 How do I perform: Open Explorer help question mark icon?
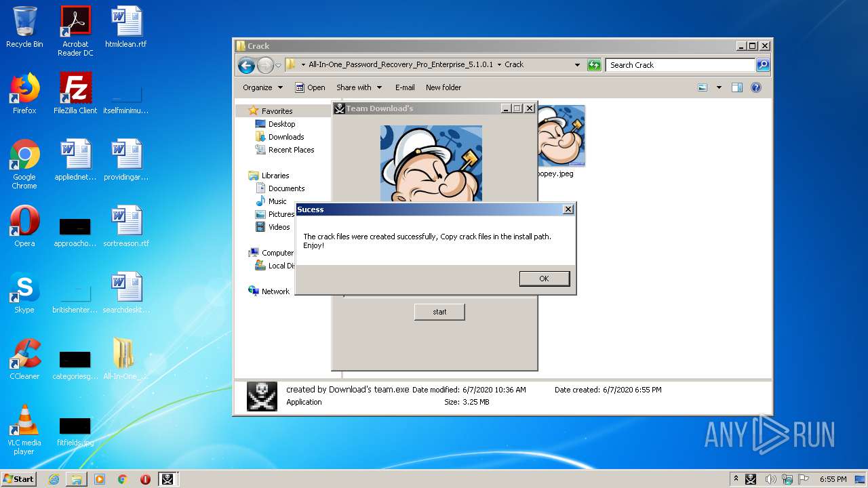tap(756, 87)
